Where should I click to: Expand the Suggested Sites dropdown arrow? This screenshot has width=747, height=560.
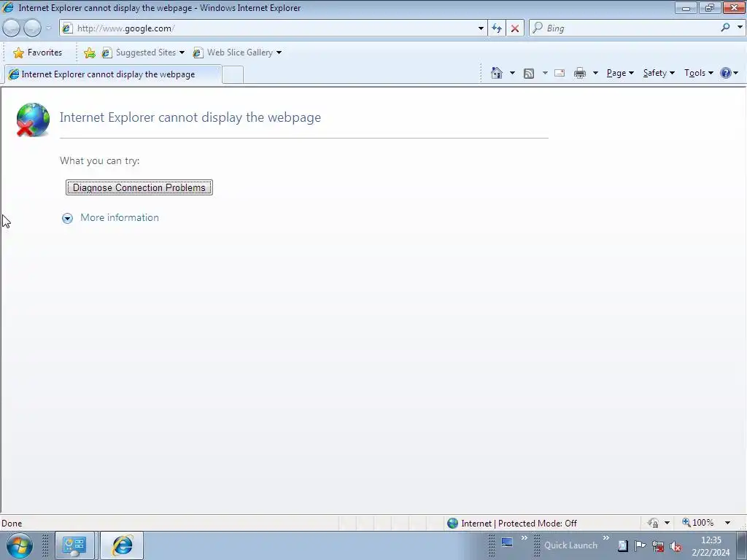(182, 52)
